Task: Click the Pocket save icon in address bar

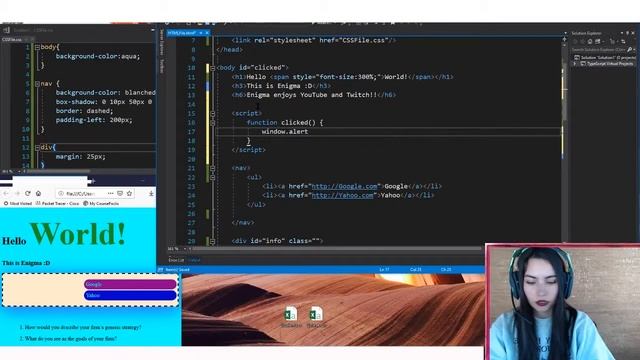Action: pyautogui.click(x=120, y=193)
